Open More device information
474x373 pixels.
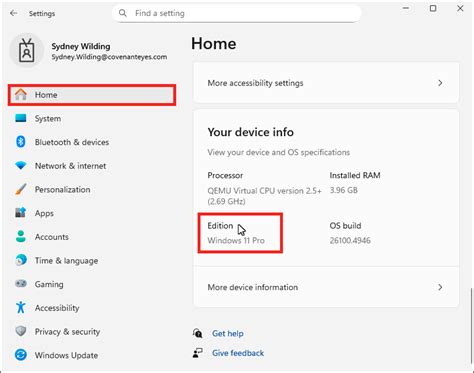click(x=326, y=287)
